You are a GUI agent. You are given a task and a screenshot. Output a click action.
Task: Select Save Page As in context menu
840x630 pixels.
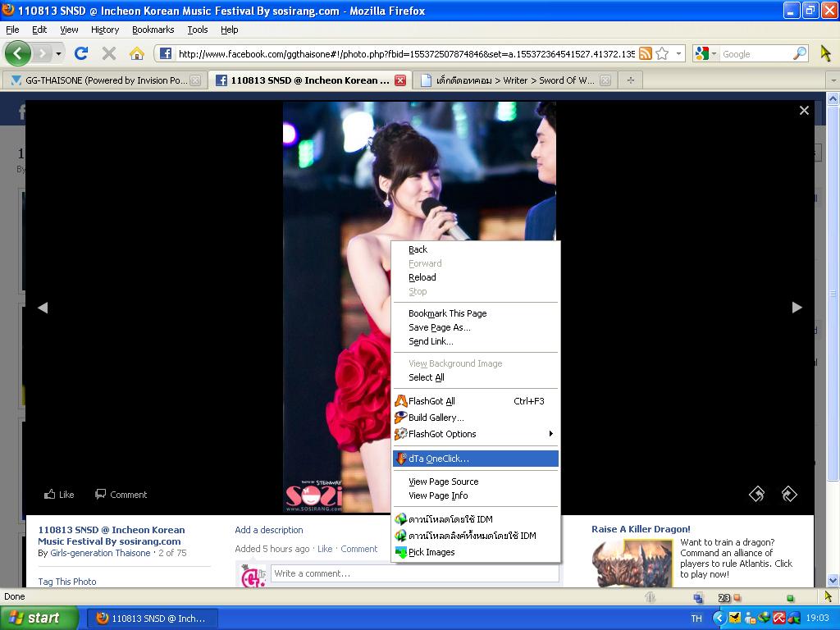[x=440, y=327]
